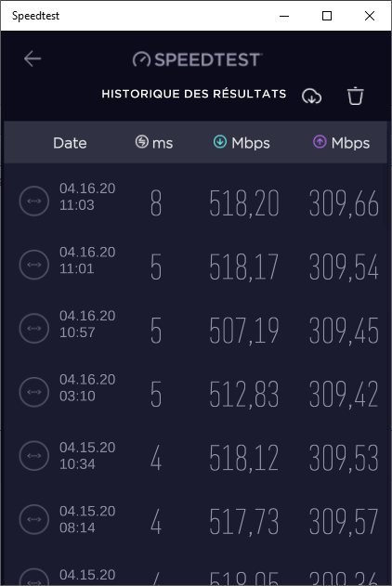Open connection icon for 04.16.20 11:01 result
Image resolution: width=392 pixels, height=586 pixels.
pyautogui.click(x=34, y=265)
